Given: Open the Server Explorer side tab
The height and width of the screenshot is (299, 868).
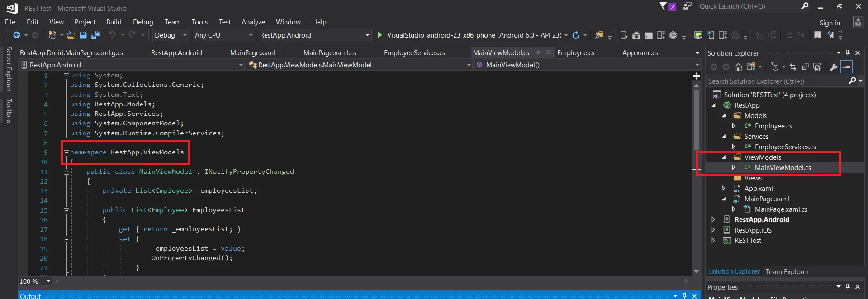Looking at the screenshot, I should (x=9, y=69).
